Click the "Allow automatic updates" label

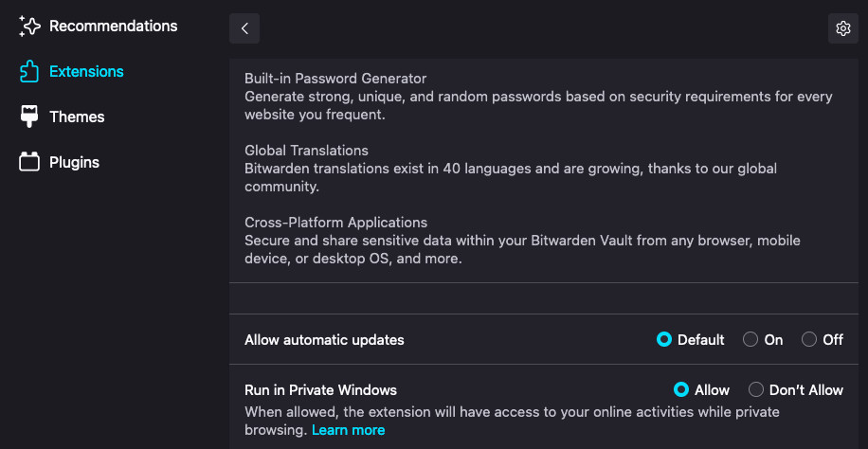point(324,340)
